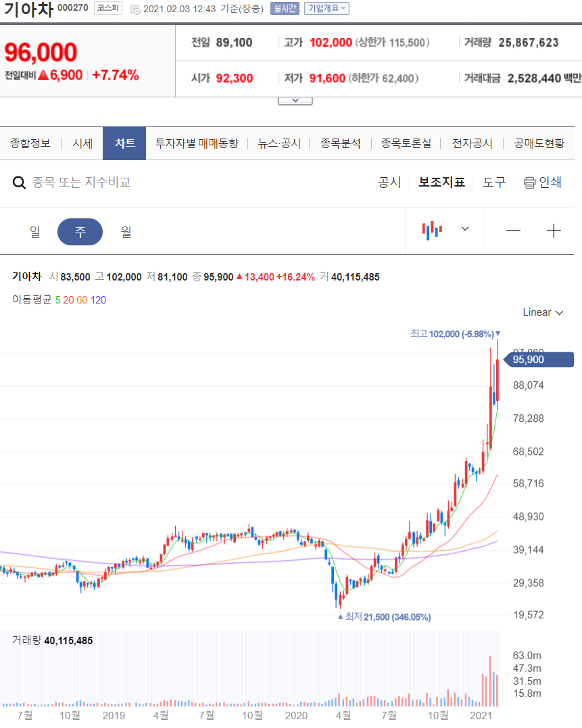Click the 기아차 stock title
This screenshot has height=728, width=582.
tap(29, 9)
